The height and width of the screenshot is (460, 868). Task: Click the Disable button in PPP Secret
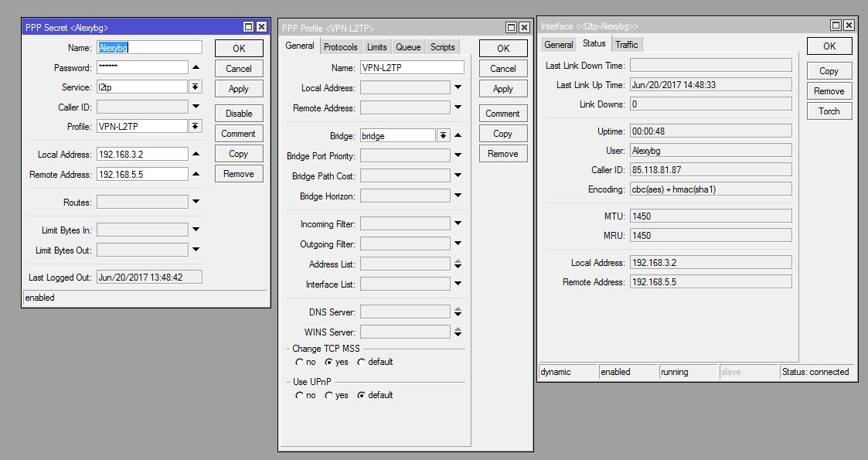coord(239,114)
